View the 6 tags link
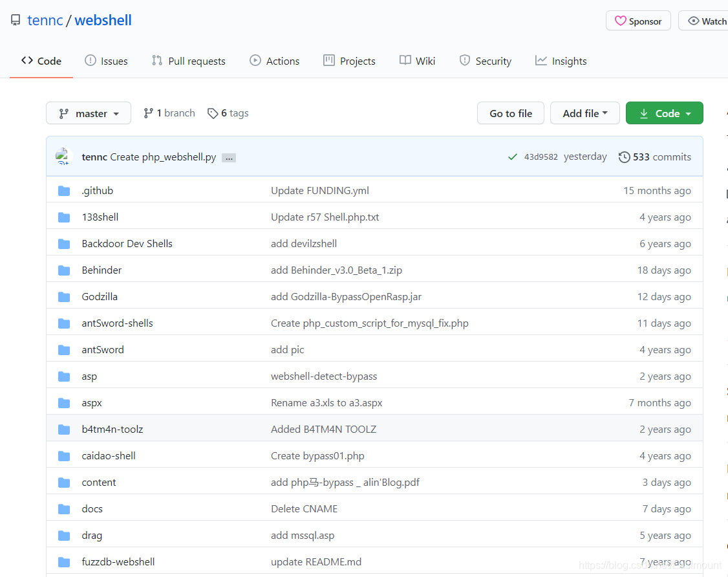Viewport: 728px width, 577px height. click(x=228, y=113)
